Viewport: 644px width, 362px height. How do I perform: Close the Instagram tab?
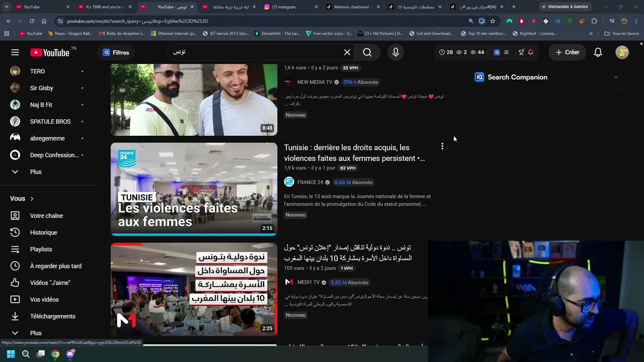316,7
